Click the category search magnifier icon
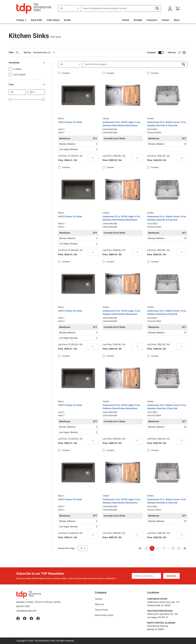 (x=183, y=64)
